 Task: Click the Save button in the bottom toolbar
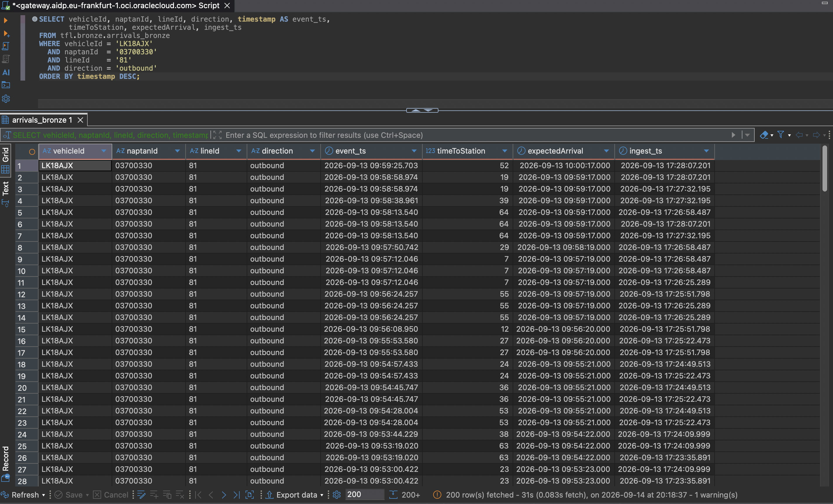(69, 495)
